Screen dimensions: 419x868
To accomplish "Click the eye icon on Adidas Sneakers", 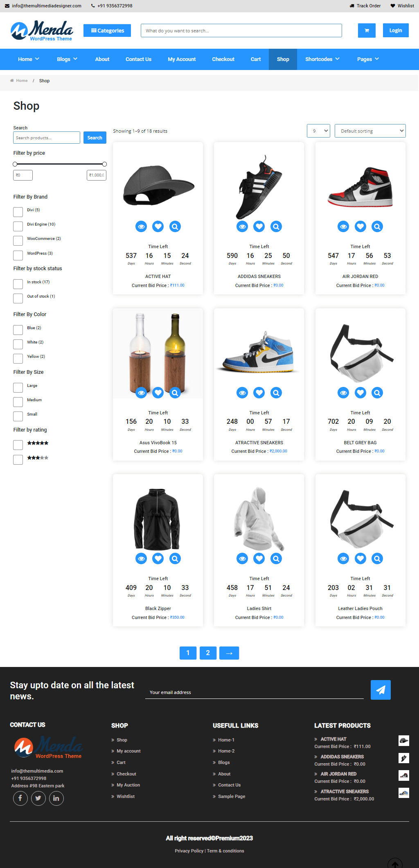I will 242,226.
